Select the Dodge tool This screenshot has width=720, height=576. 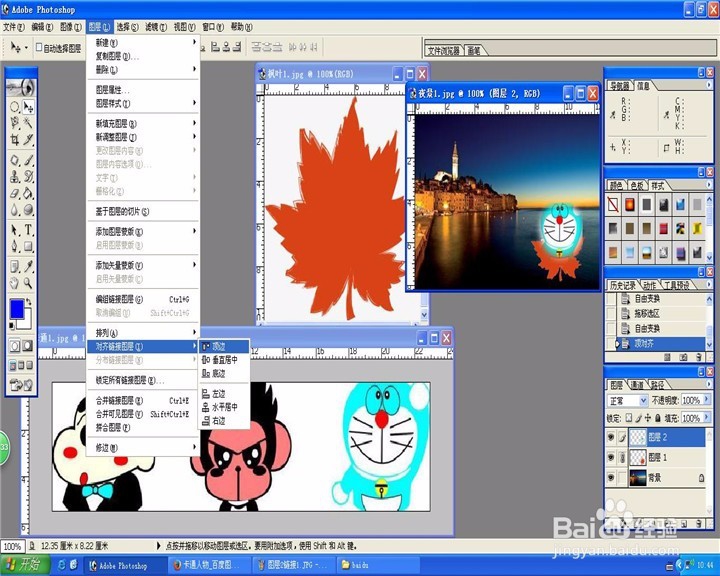28,210
